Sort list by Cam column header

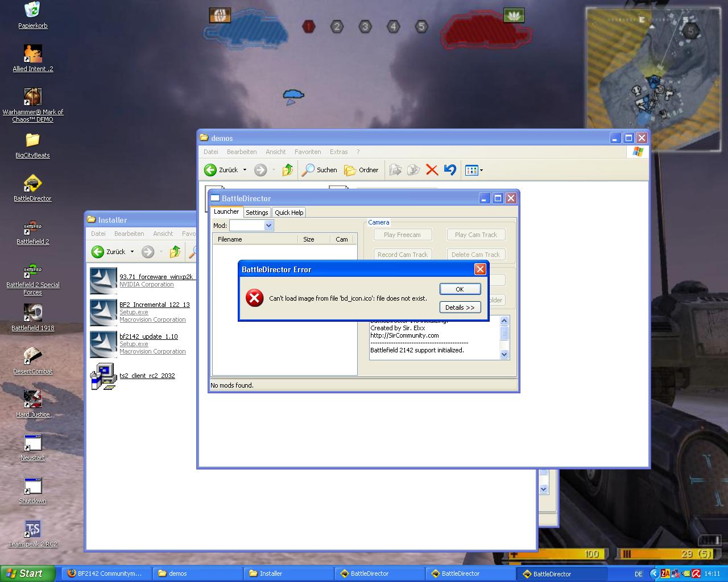[x=342, y=239]
